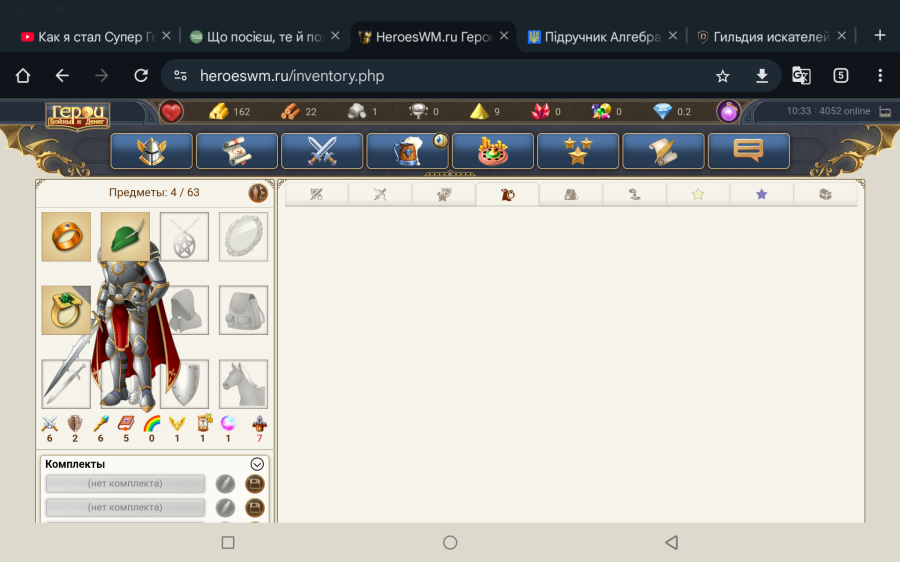This screenshot has height=562, width=900.
Task: Select the creature figurine inventory tab
Action: pos(634,195)
